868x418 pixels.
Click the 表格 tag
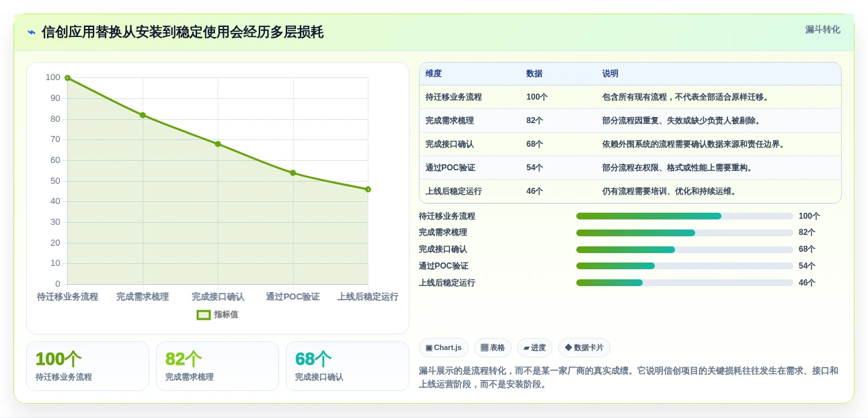493,348
